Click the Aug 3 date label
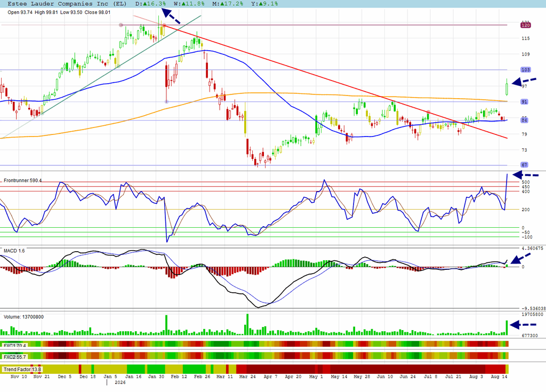The width and height of the screenshot is (546, 392). pyautogui.click(x=476, y=377)
